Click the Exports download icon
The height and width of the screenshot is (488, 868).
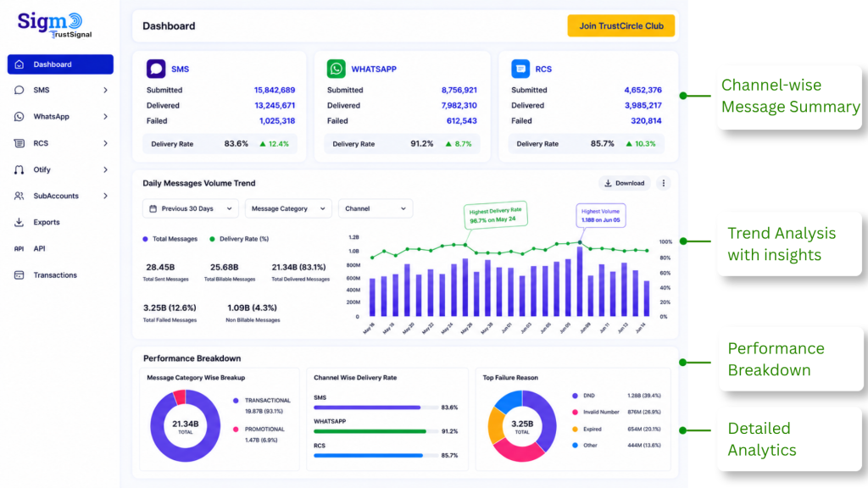(x=19, y=223)
